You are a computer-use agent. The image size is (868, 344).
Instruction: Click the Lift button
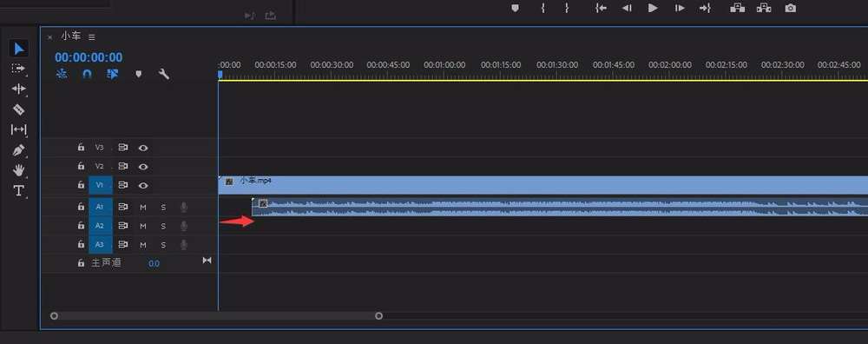[737, 8]
